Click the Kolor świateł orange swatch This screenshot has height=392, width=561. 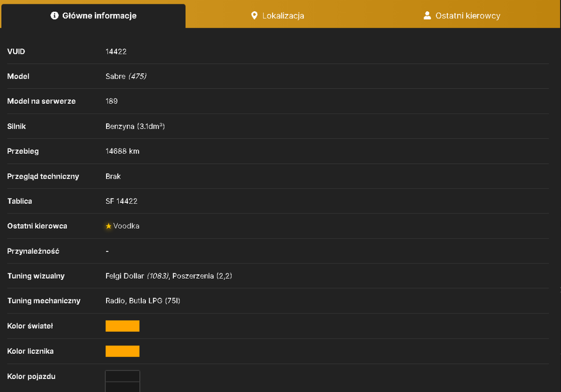[122, 326]
